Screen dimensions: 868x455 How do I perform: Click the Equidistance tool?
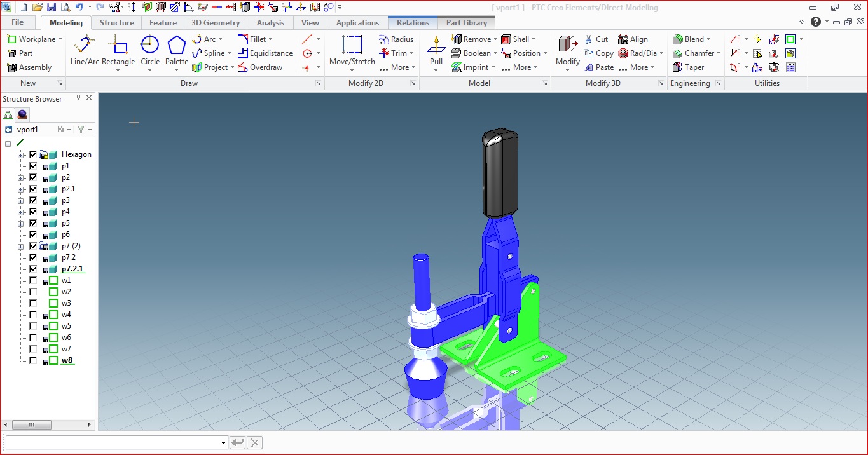(x=265, y=53)
